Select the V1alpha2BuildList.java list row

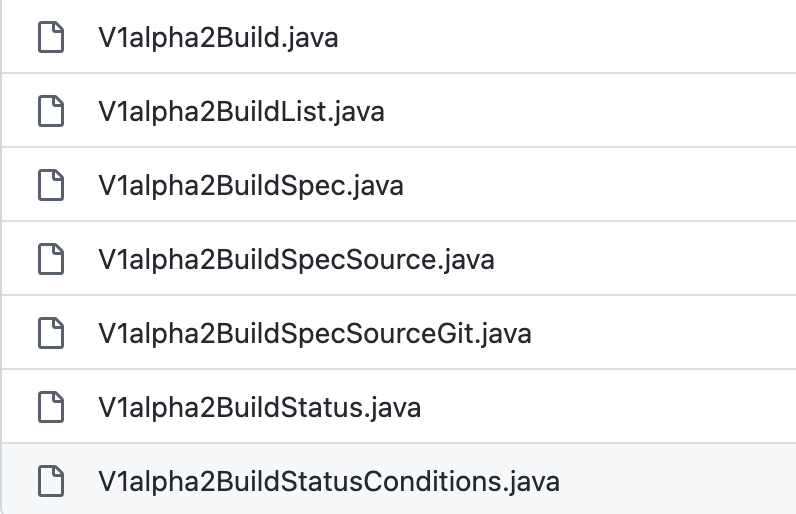[399, 110]
